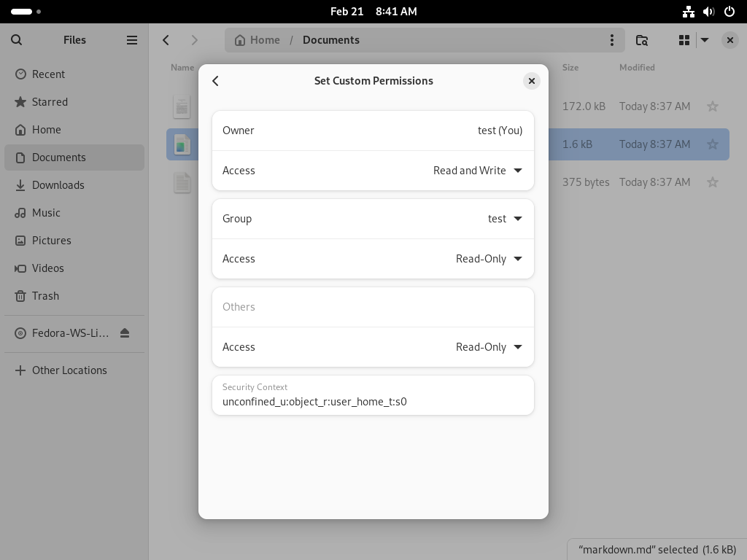Open the path bar three-dot menu
This screenshot has width=747, height=560.
point(612,40)
